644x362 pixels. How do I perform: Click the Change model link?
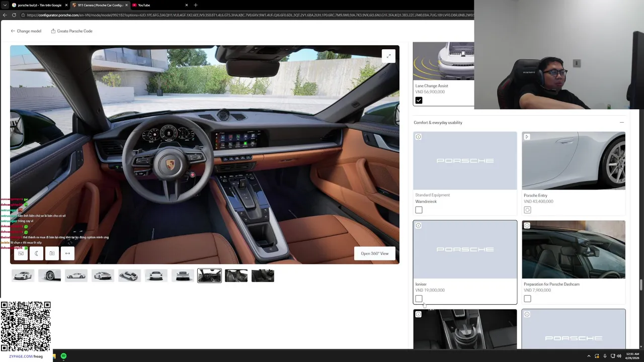pyautogui.click(x=29, y=31)
